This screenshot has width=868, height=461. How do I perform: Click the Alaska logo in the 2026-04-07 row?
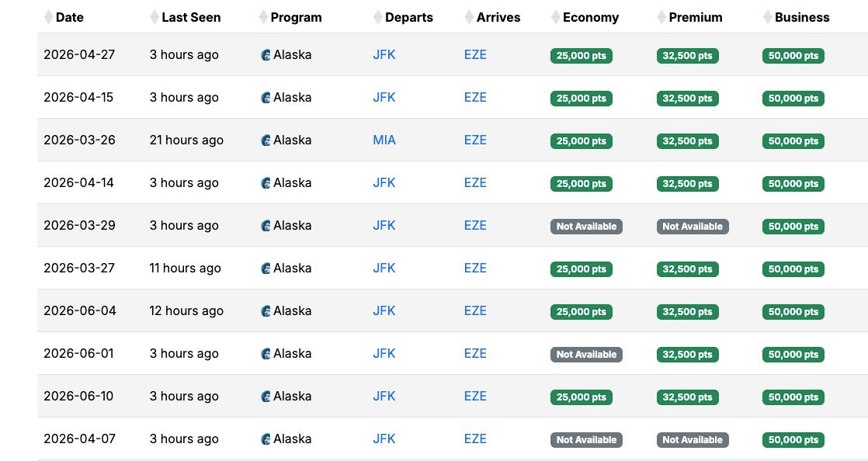(x=266, y=439)
